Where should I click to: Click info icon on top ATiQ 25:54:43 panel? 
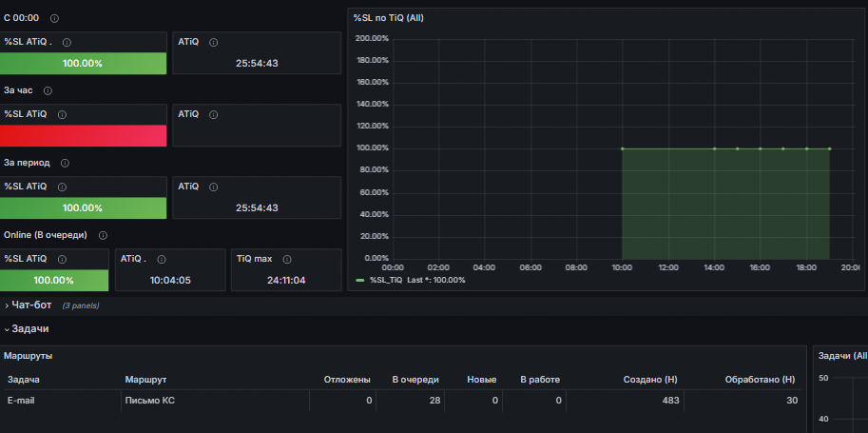tap(213, 42)
